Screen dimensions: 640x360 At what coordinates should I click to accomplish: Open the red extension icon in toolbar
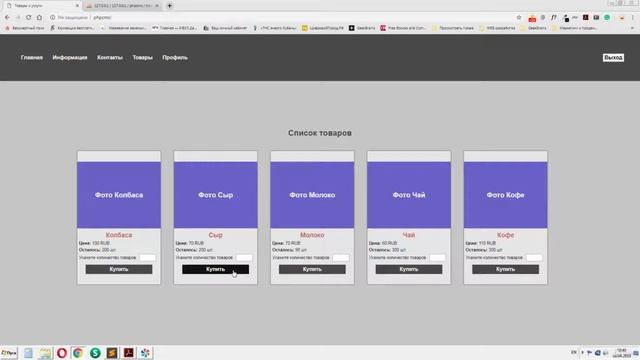pyautogui.click(x=532, y=18)
